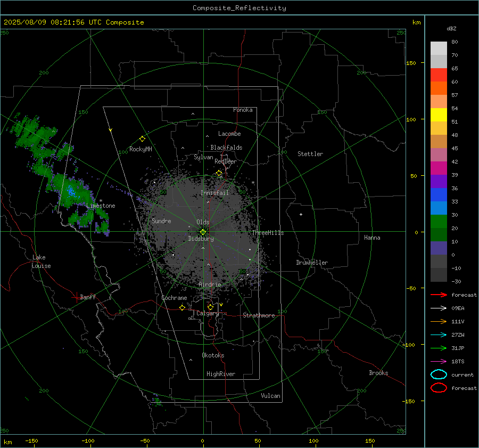The height and width of the screenshot is (448, 479).
Task: Click the Banff label
Action: point(88,297)
